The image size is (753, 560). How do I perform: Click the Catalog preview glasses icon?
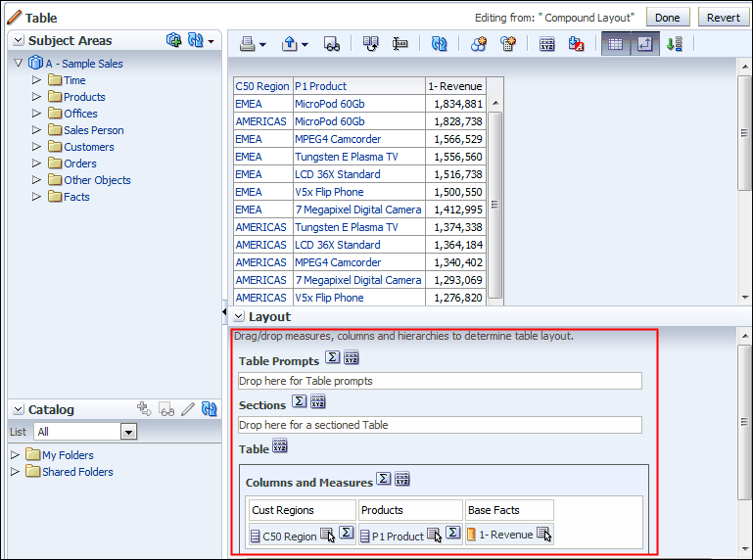click(x=166, y=409)
